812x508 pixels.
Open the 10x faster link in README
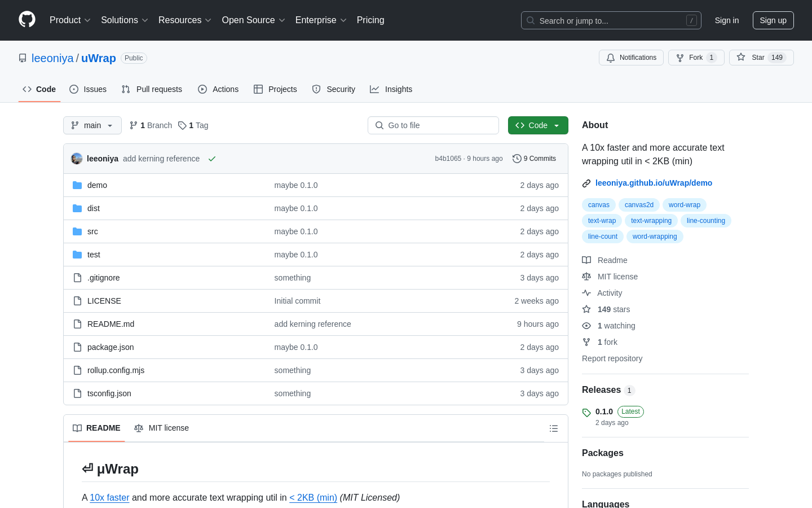(x=109, y=497)
